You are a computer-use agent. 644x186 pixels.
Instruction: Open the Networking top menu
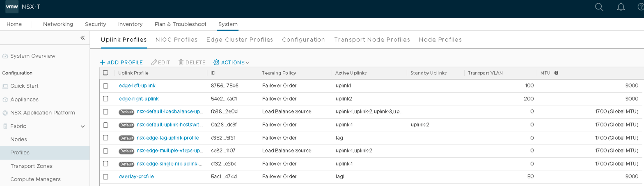[58, 24]
